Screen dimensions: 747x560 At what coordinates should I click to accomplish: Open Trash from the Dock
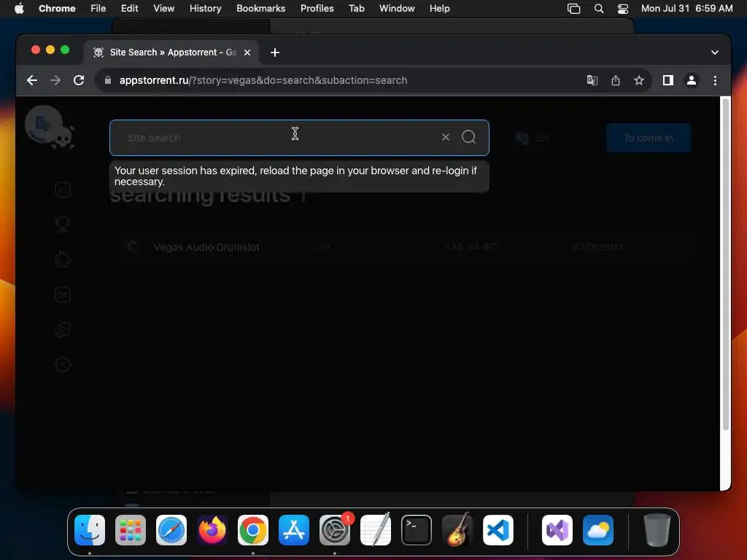(x=657, y=530)
